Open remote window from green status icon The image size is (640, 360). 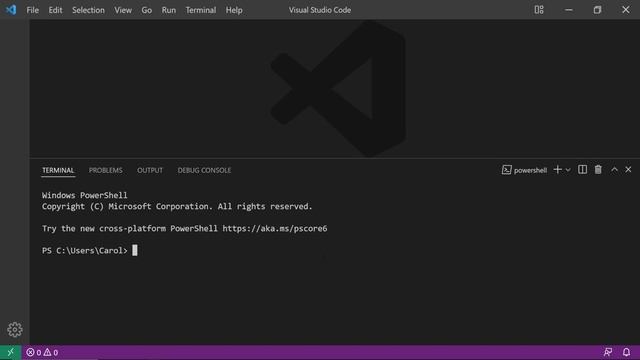pyautogui.click(x=11, y=352)
